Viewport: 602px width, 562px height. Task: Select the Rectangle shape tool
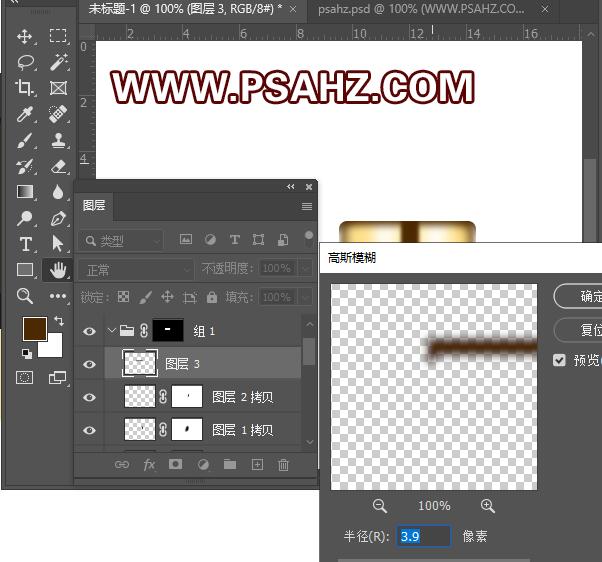point(25,269)
